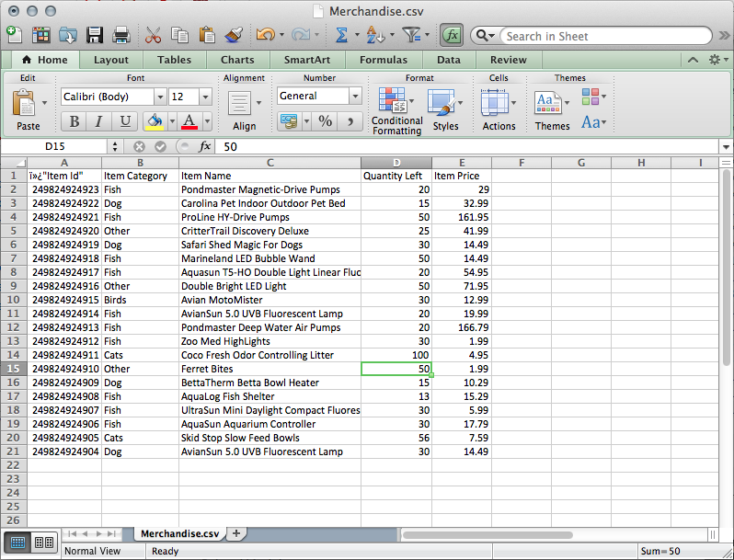Open the Data tab
The height and width of the screenshot is (560, 734).
[x=449, y=60]
